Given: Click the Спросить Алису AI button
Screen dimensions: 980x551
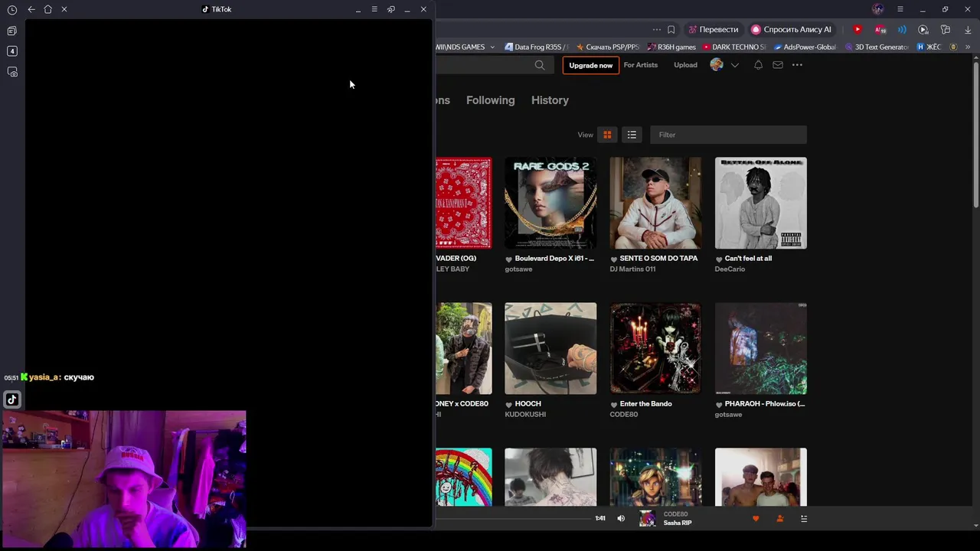Looking at the screenshot, I should tap(791, 30).
